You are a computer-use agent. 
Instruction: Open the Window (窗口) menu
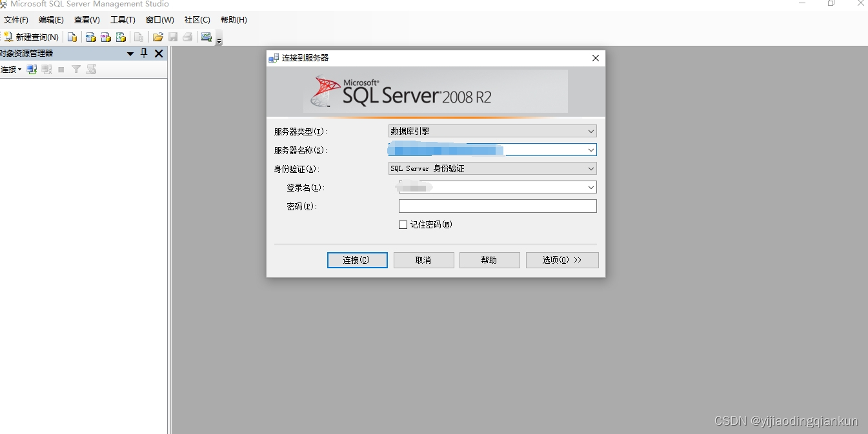pyautogui.click(x=159, y=20)
